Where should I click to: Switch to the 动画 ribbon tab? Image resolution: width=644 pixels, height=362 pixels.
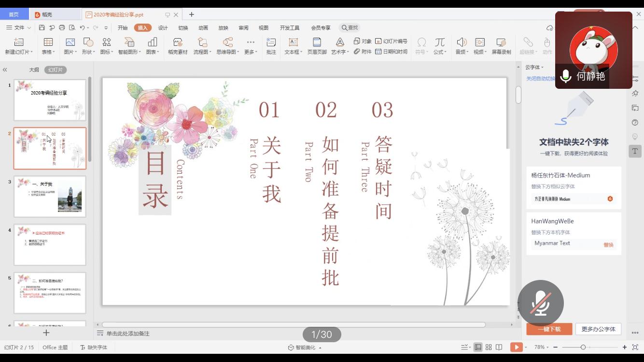click(x=203, y=28)
